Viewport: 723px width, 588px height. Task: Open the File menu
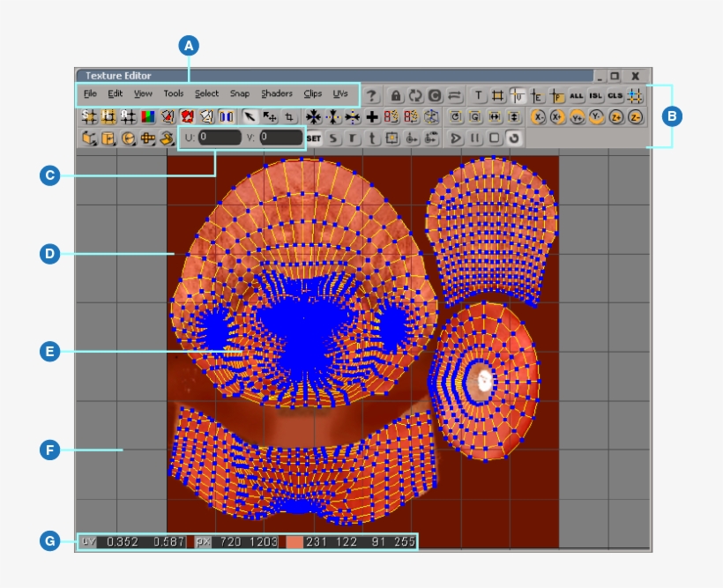[x=90, y=93]
